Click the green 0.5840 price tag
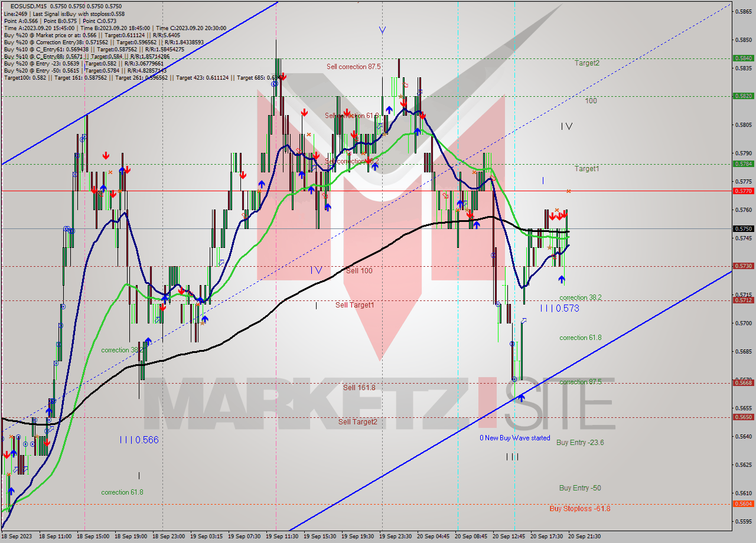Viewport: 756px width, 543px height. point(743,58)
